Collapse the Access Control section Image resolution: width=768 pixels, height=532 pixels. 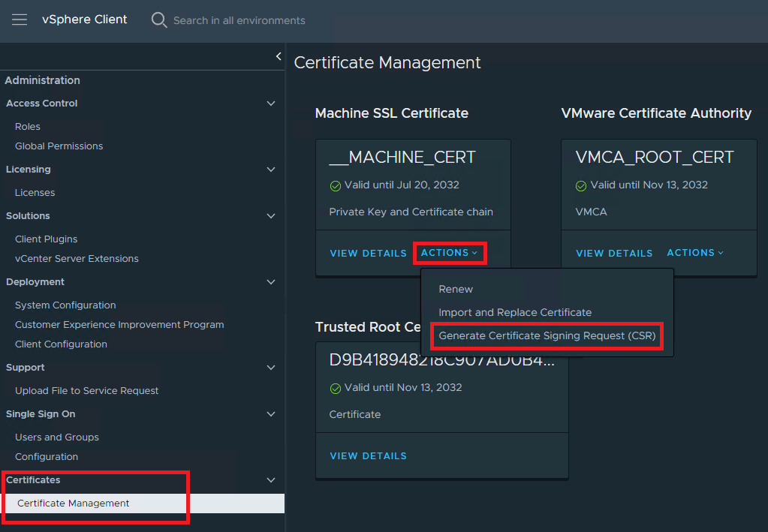(271, 104)
